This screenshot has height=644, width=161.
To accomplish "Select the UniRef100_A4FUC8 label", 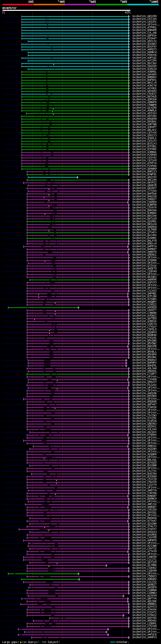I will [144, 635].
